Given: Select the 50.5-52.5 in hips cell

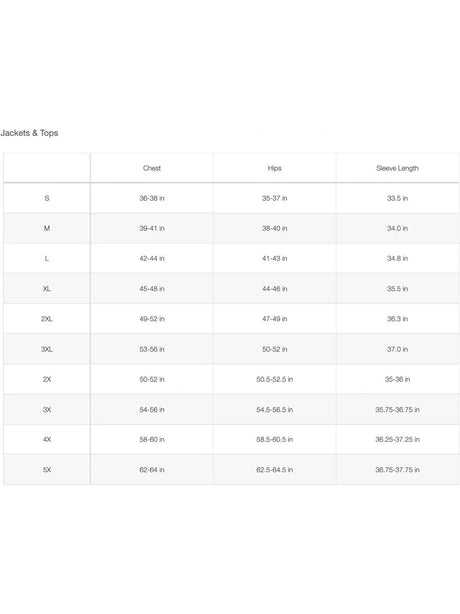Looking at the screenshot, I should point(274,379).
